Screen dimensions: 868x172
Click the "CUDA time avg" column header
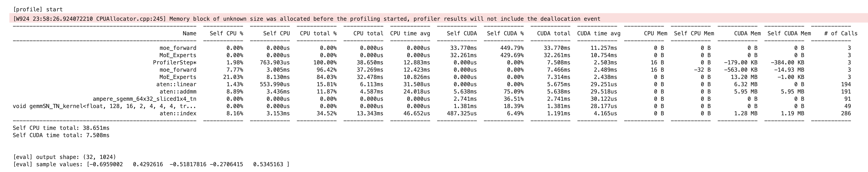click(x=599, y=33)
